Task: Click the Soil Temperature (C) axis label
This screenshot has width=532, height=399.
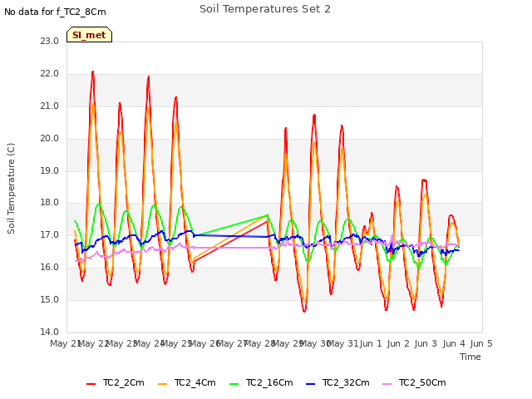Action: click(x=11, y=189)
